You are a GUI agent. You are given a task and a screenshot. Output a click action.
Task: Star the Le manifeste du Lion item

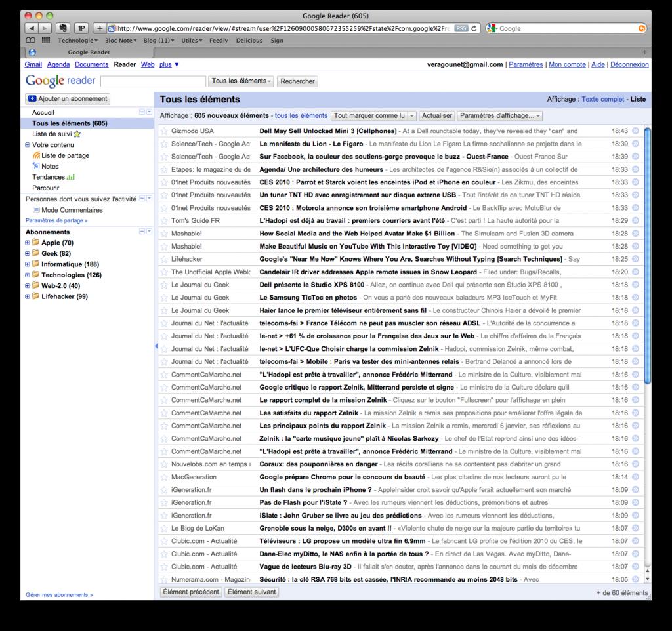click(x=164, y=144)
